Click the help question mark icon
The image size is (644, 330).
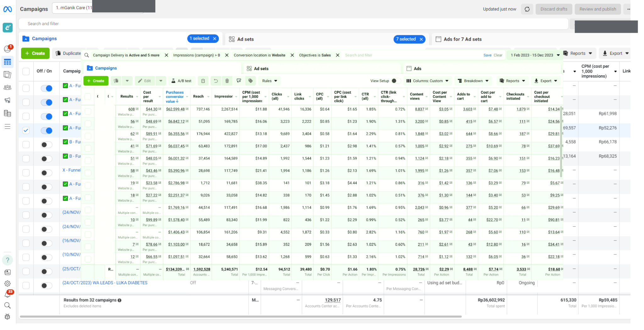[8, 260]
